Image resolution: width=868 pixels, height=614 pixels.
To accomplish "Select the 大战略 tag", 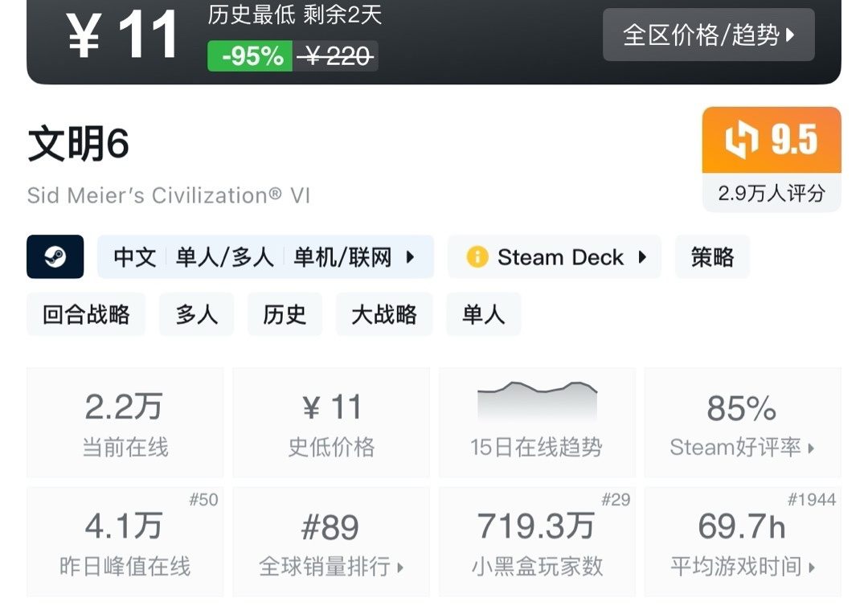I will click(384, 314).
